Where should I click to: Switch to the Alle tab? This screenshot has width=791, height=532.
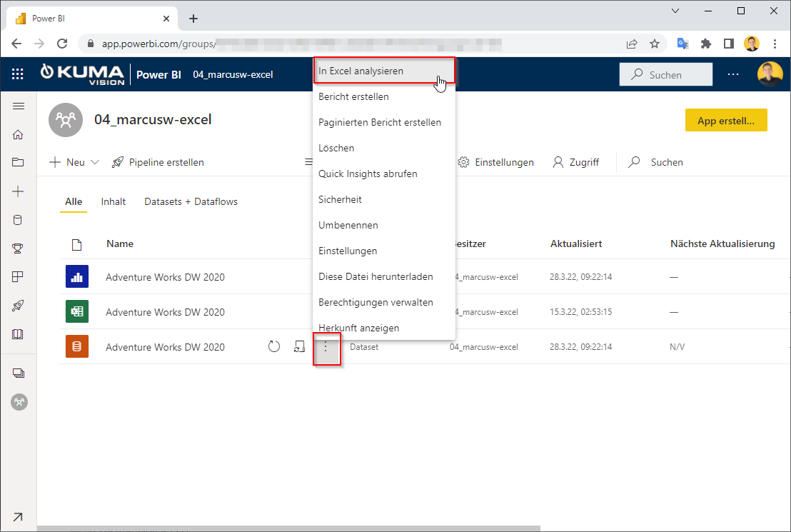click(x=74, y=201)
